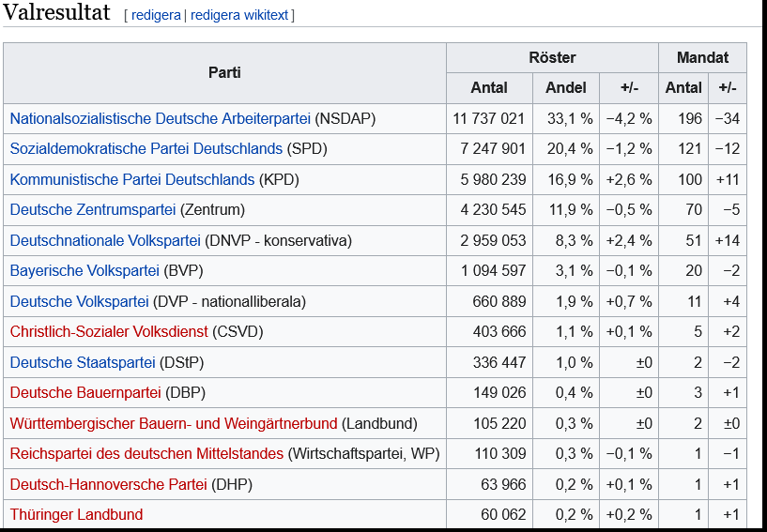This screenshot has width=767, height=532.
Task: Follow the Deutsche Staatspartei link
Action: point(83,362)
